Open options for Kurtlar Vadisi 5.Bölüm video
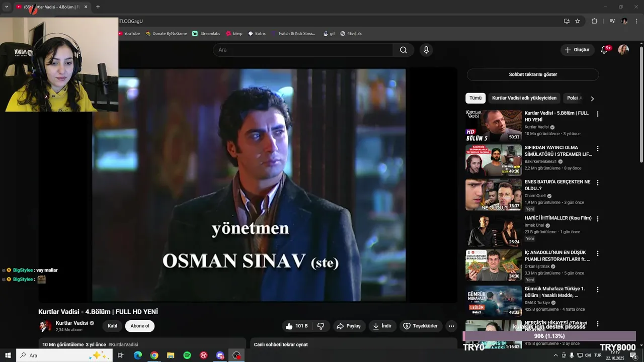Image resolution: width=644 pixels, height=362 pixels. [598, 114]
